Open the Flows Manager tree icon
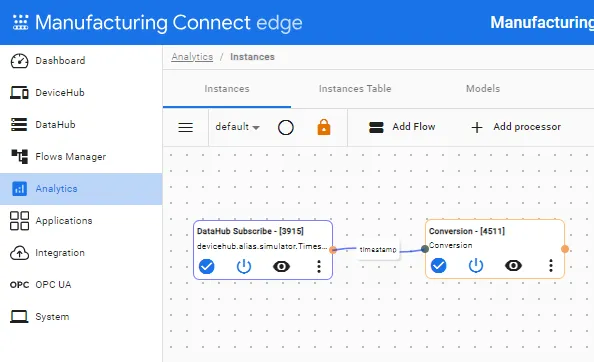The height and width of the screenshot is (362, 594). point(19,156)
